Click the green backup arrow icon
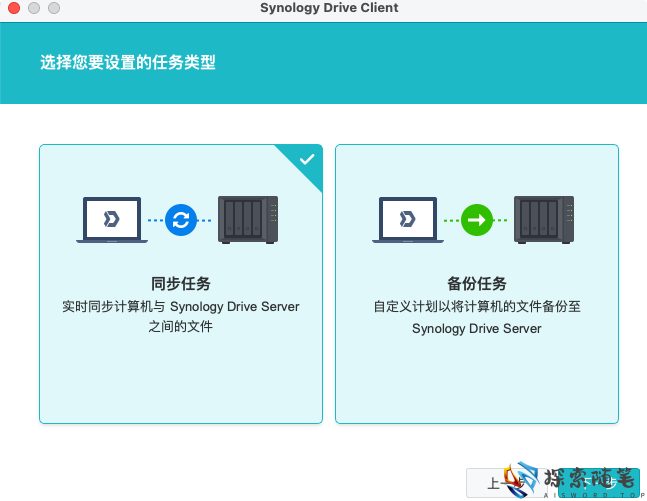This screenshot has width=647, height=501. pyautogui.click(x=477, y=220)
